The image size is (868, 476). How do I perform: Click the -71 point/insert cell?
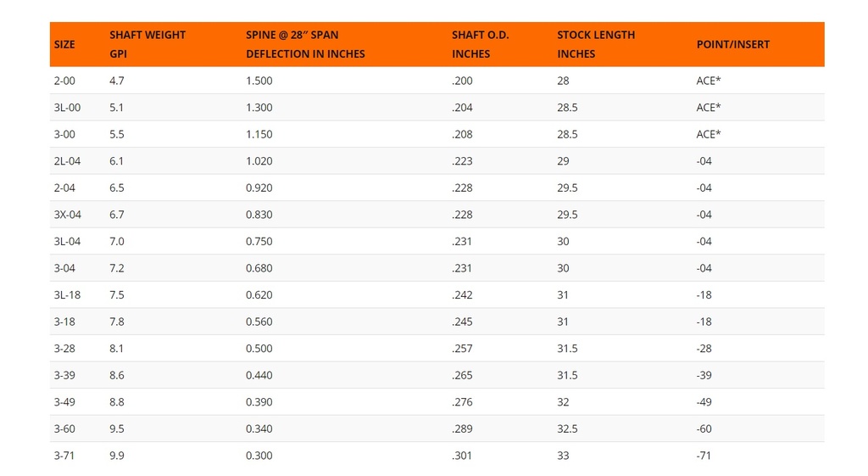[704, 456]
